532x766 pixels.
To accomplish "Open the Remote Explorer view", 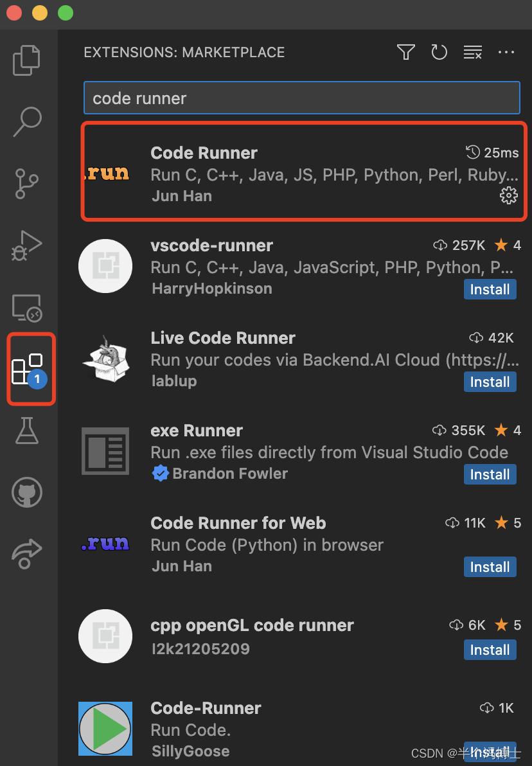I will 27,308.
